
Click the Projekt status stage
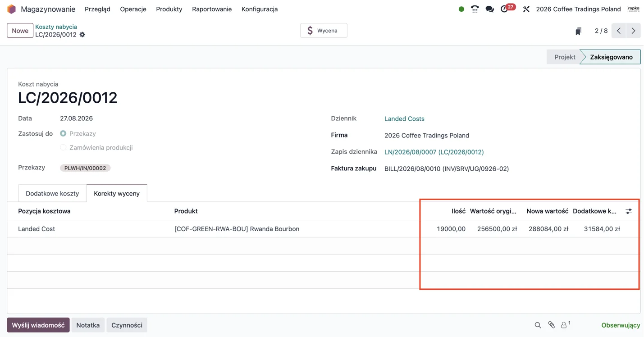[564, 57]
